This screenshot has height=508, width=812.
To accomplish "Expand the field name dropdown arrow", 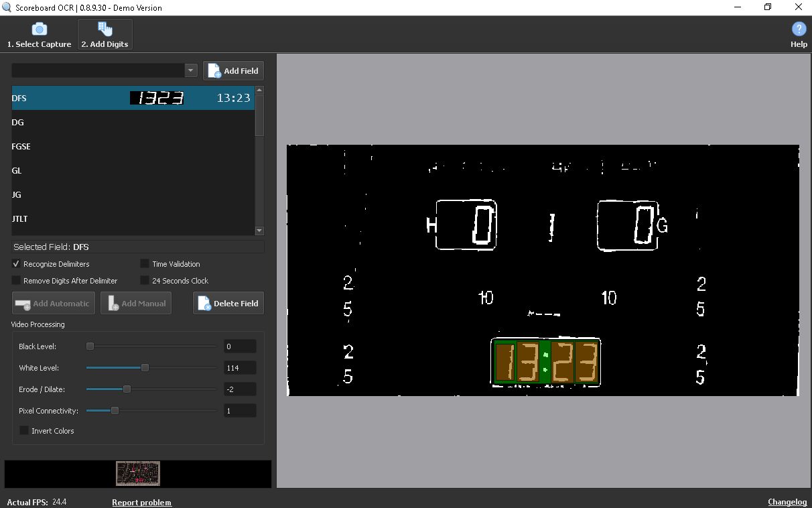I will tap(190, 70).
